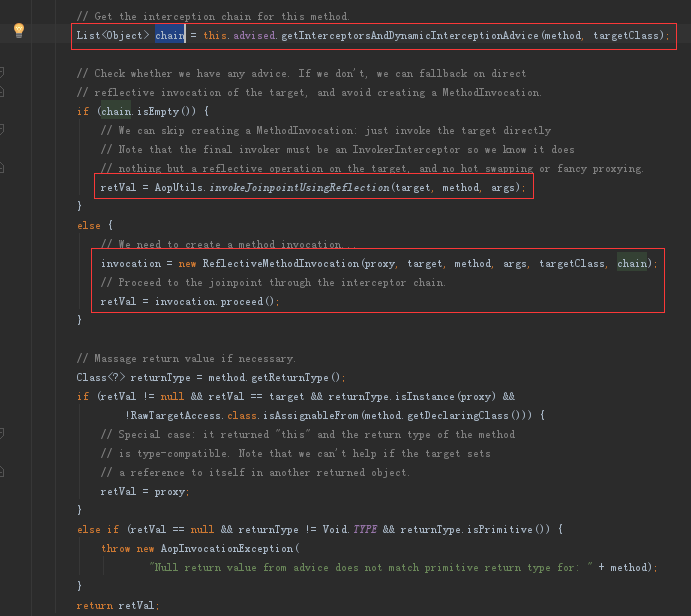The height and width of the screenshot is (616, 691).
Task: Click 'new' keyword before ReflectiveMethodInvocation
Action: 187,263
